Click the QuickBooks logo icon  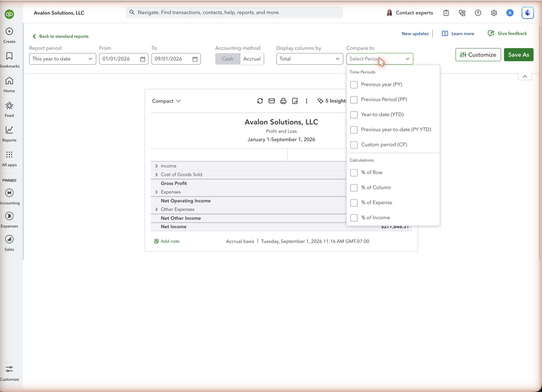point(9,14)
